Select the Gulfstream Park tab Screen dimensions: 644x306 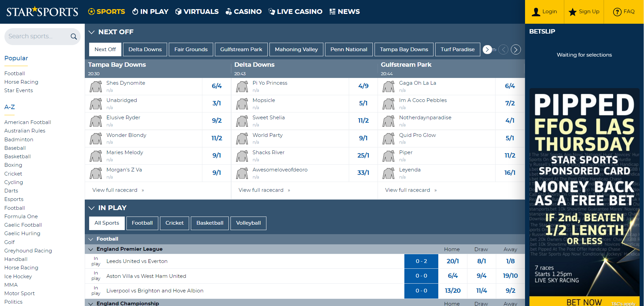tap(241, 49)
